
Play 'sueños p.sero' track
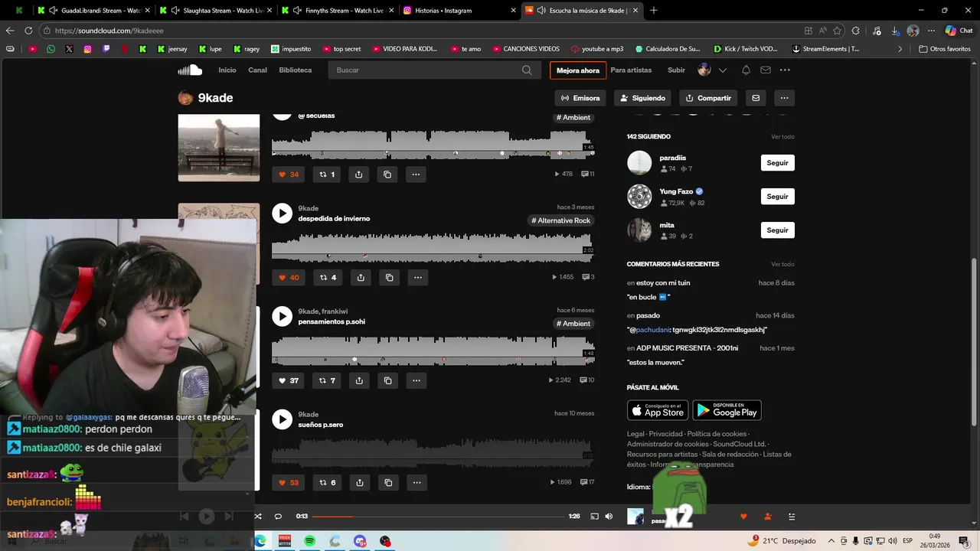(x=283, y=419)
